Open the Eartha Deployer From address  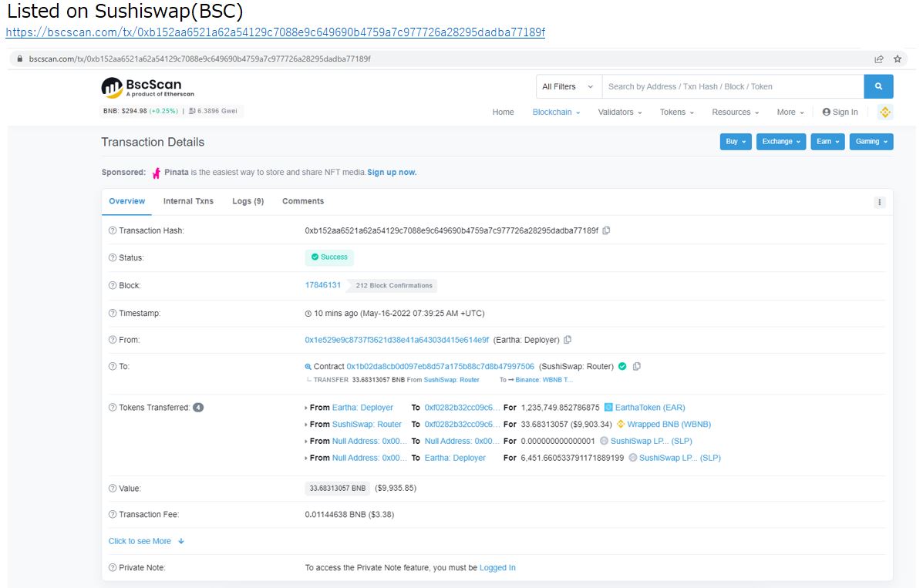(x=397, y=340)
